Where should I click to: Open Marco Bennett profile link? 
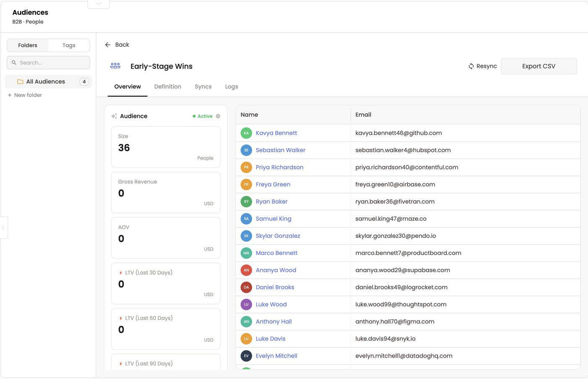coord(276,253)
